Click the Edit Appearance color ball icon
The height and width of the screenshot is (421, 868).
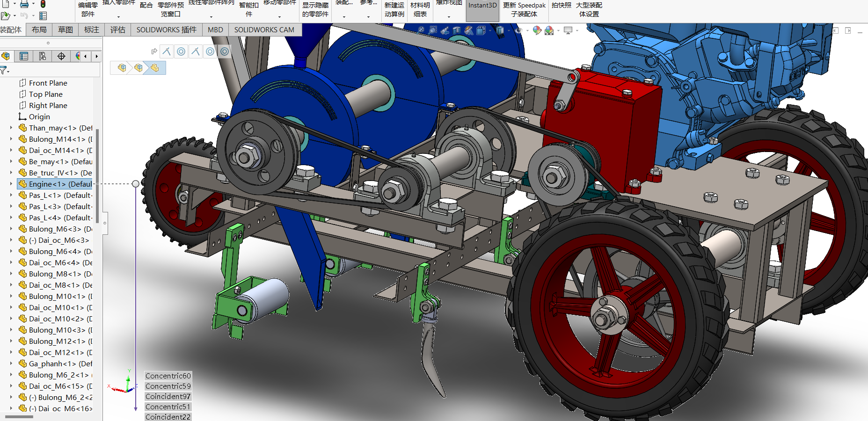tap(537, 30)
